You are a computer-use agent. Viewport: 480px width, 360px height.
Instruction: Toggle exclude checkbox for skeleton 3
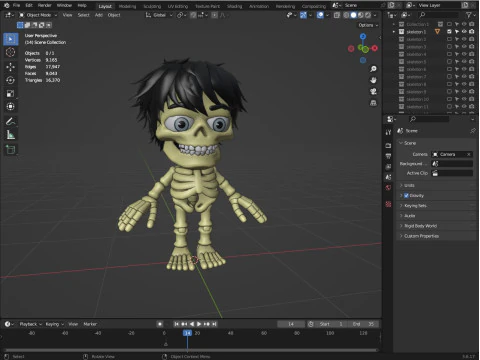tap(449, 47)
